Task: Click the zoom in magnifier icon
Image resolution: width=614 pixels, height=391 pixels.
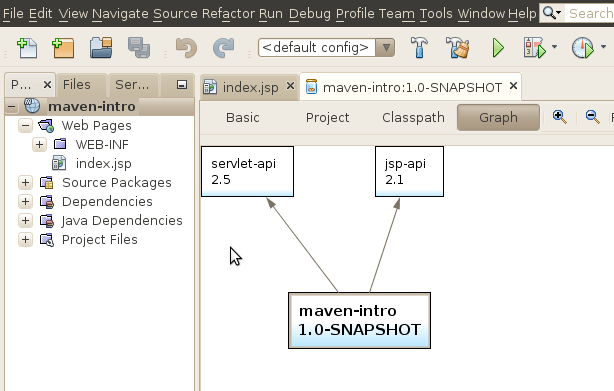Action: pos(560,117)
